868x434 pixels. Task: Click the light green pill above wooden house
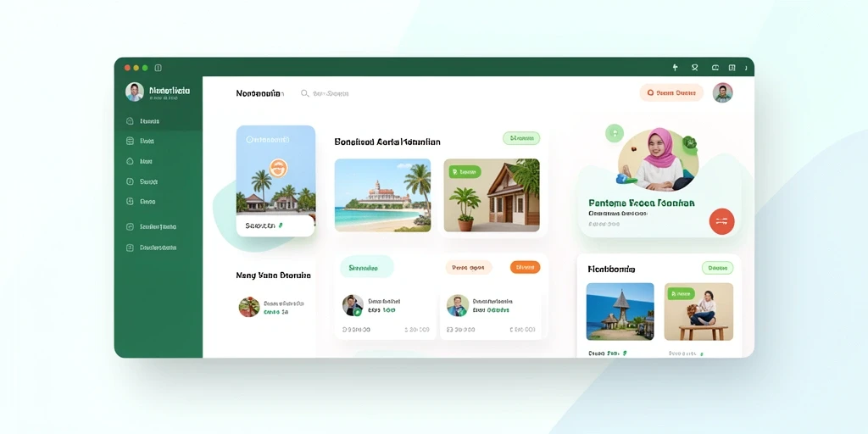coord(521,138)
